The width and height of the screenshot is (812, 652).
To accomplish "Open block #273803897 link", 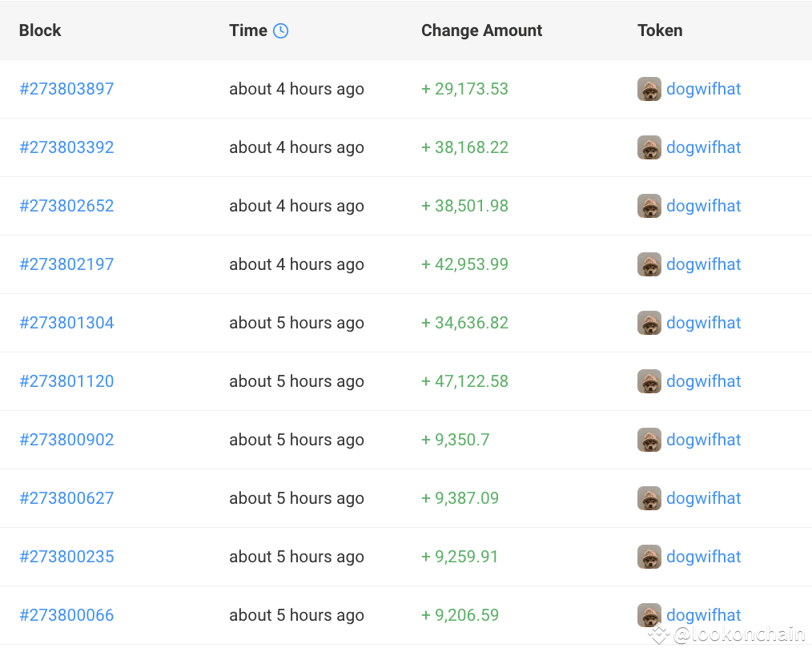I will pos(66,89).
